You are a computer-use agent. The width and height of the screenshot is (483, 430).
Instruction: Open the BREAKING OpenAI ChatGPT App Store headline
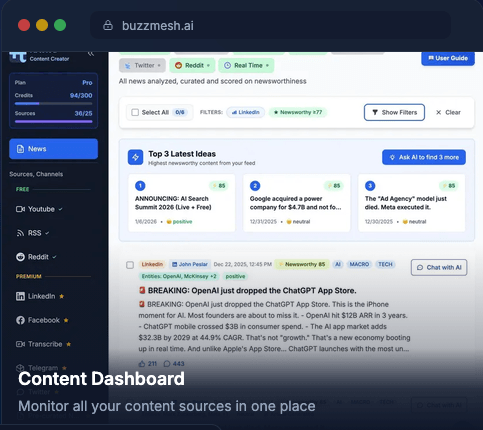point(252,291)
